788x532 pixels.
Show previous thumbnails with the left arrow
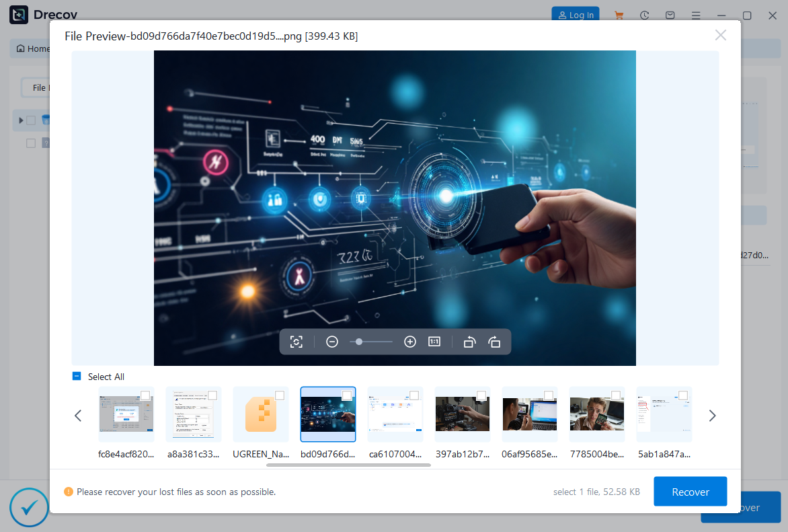click(77, 416)
